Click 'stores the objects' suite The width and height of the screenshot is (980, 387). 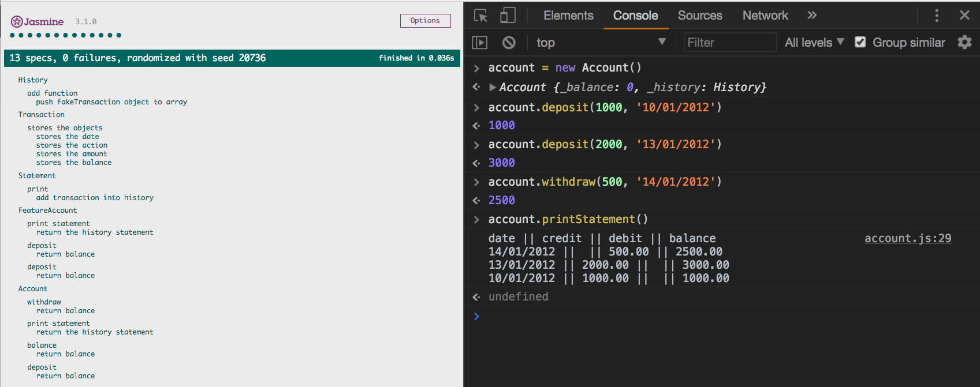(x=65, y=128)
